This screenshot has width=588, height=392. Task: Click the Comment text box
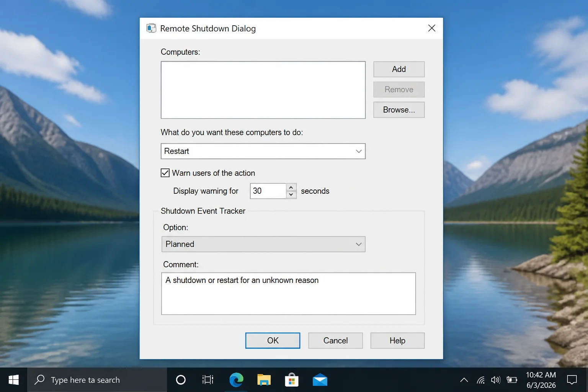[x=288, y=294]
